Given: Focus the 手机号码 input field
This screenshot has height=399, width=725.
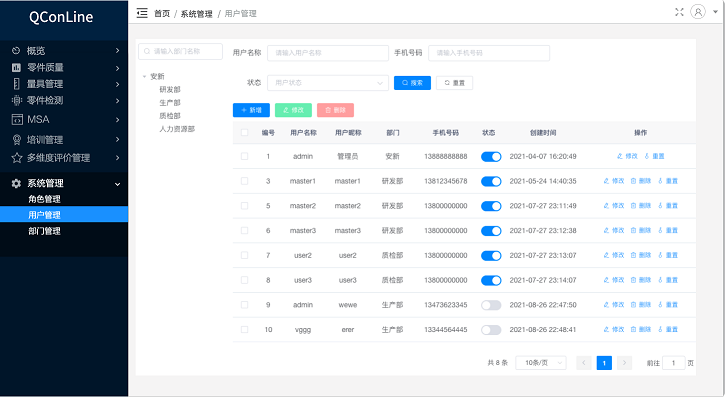Looking at the screenshot, I should coord(489,53).
